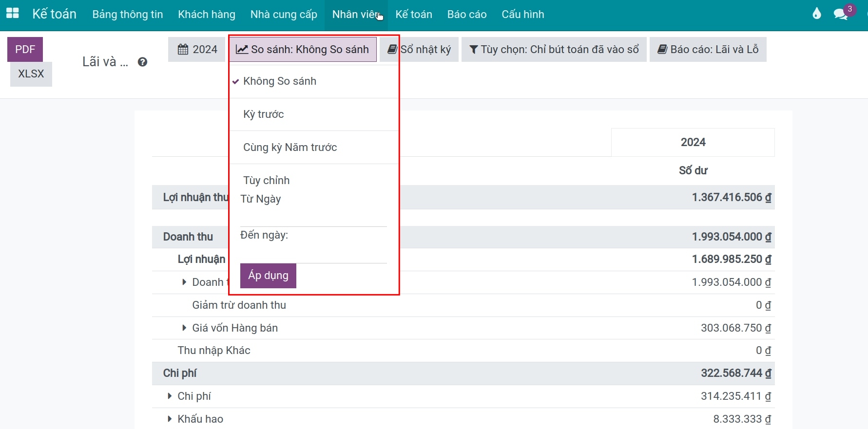Open Nhà cung cấp menu
The image size is (868, 429).
click(x=284, y=14)
